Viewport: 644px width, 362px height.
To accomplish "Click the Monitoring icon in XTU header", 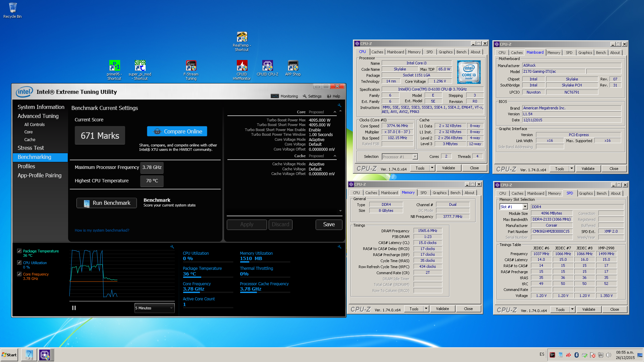I will [x=275, y=96].
